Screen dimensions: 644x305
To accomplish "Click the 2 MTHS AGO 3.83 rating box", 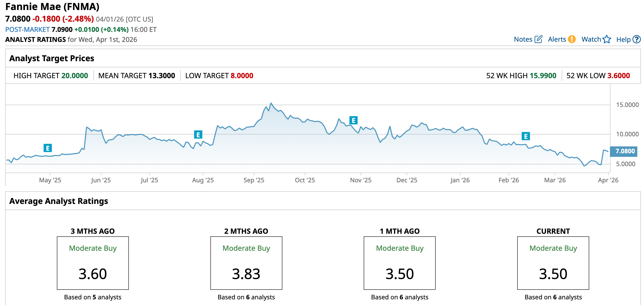I will point(246,263).
